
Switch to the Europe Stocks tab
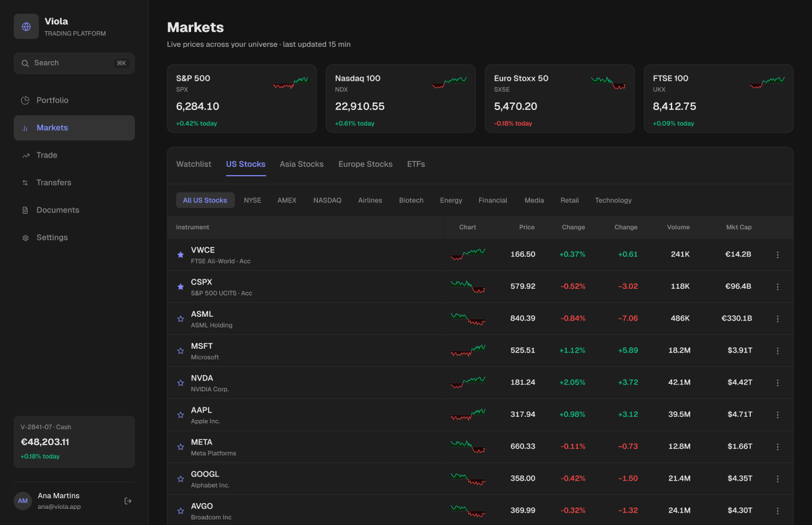click(365, 164)
